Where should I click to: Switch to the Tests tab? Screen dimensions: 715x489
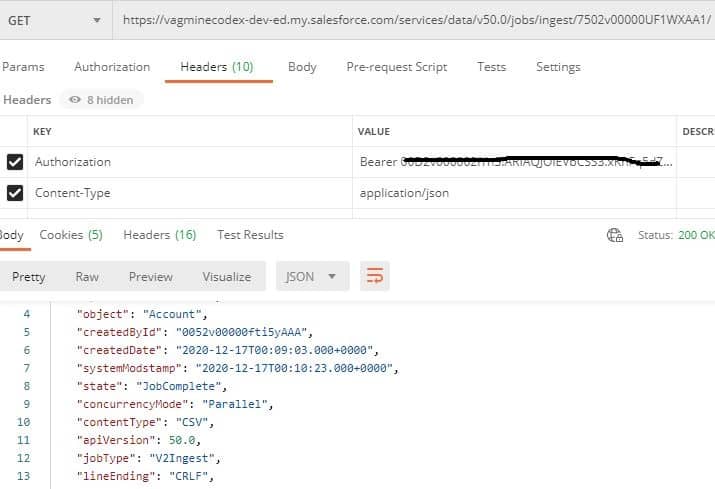pos(492,67)
